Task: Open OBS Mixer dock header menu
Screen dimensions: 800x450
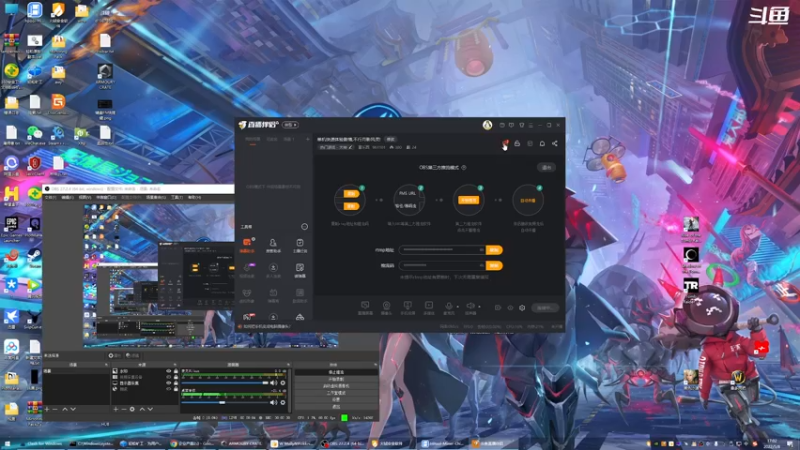Action: [x=288, y=365]
